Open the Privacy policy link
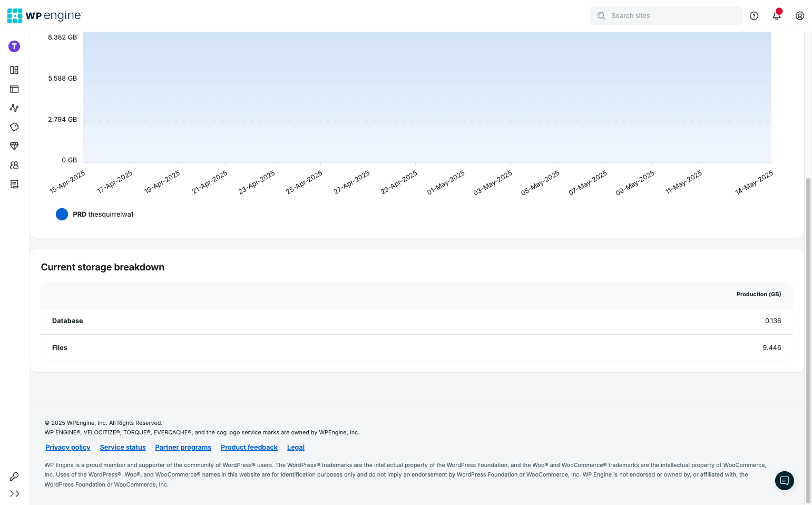The image size is (812, 505). coord(68,448)
